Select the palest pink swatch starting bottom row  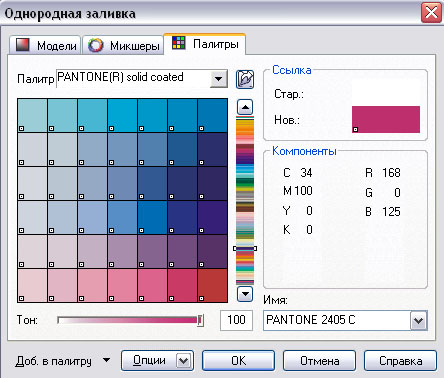pyautogui.click(x=32, y=286)
